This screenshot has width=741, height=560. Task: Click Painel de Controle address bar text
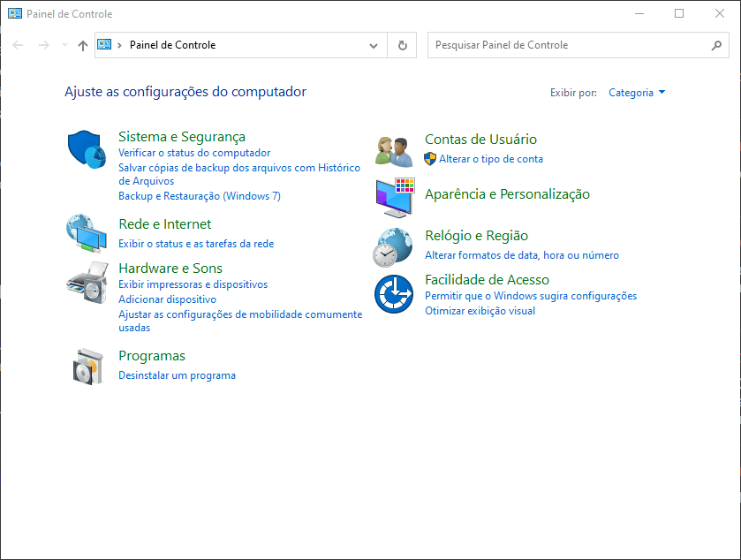click(x=172, y=45)
